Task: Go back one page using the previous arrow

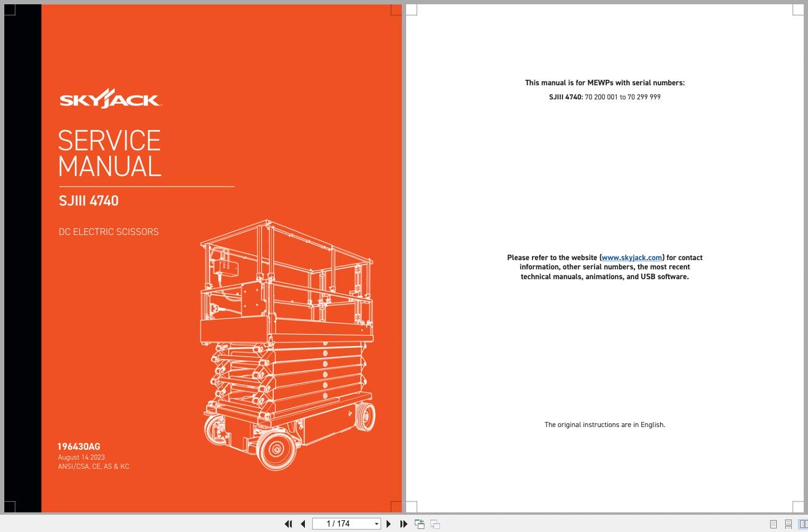Action: coord(303,524)
